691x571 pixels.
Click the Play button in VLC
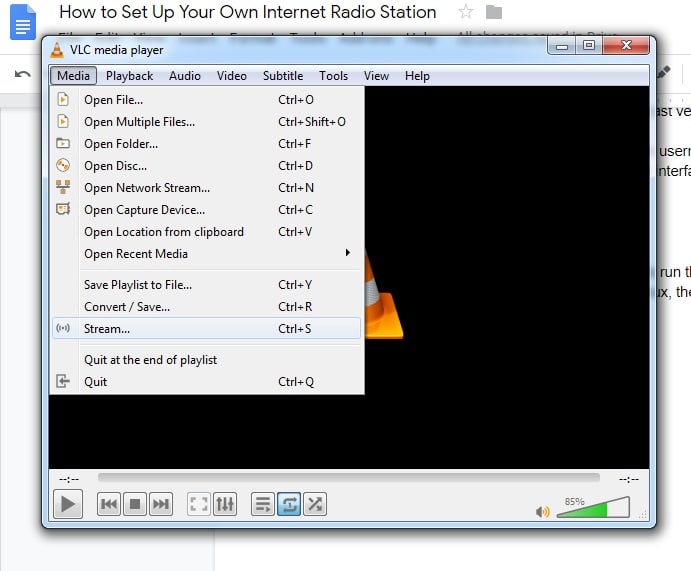pyautogui.click(x=68, y=504)
